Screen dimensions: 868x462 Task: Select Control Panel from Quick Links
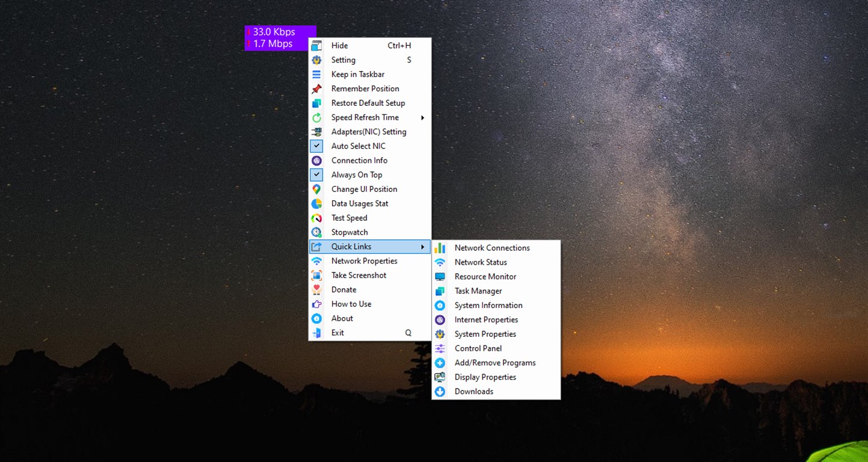tap(478, 348)
